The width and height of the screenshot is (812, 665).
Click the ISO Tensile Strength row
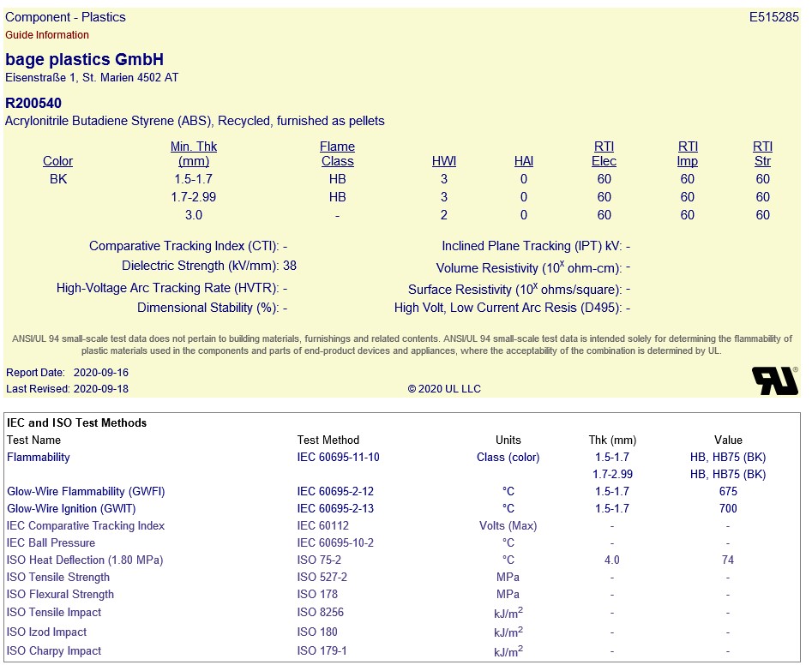(402, 577)
